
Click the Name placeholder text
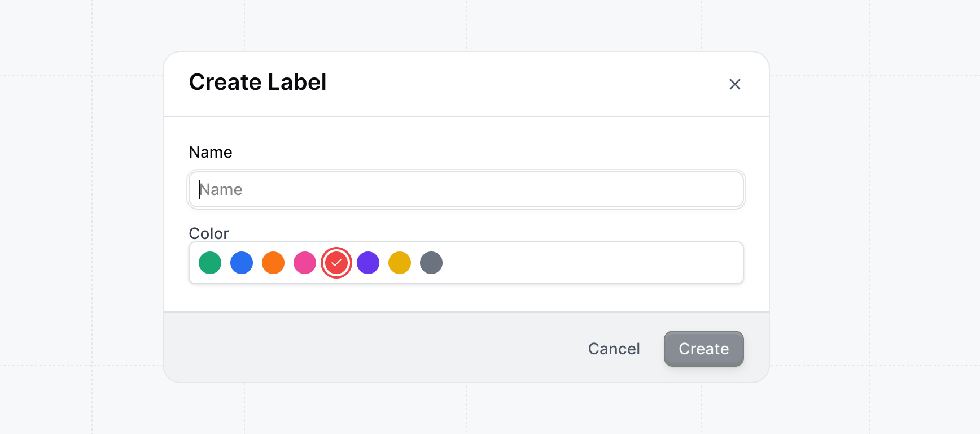[221, 189]
